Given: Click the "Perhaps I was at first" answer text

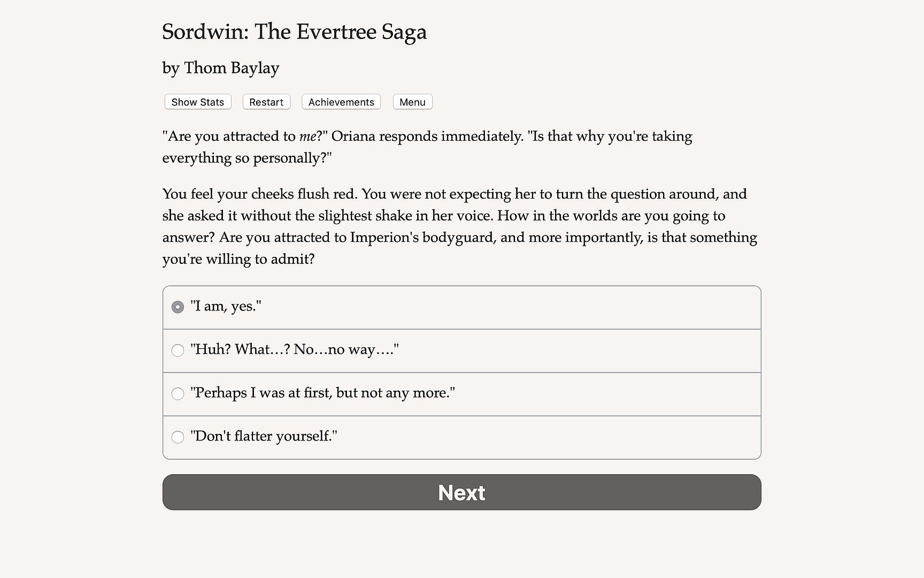Looking at the screenshot, I should point(322,393).
